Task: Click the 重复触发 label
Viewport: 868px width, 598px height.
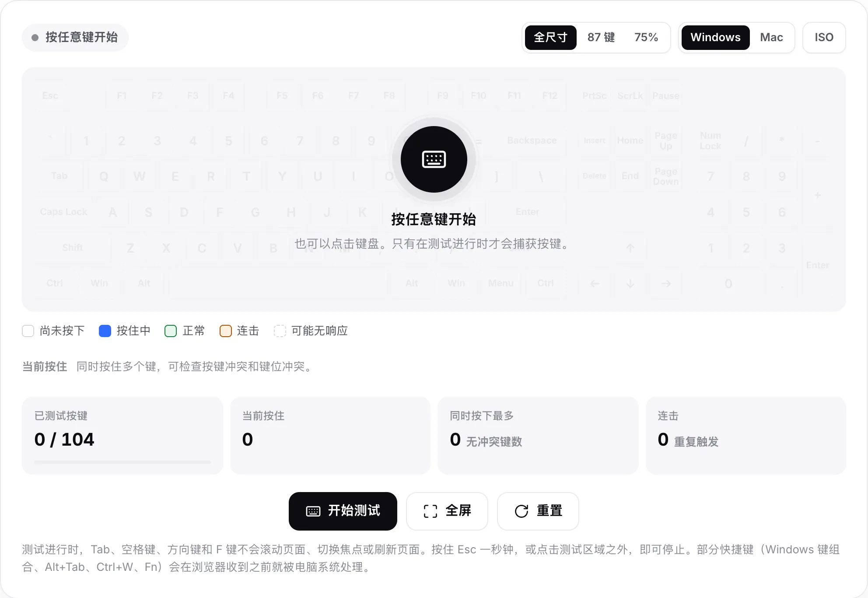Action: point(696,442)
